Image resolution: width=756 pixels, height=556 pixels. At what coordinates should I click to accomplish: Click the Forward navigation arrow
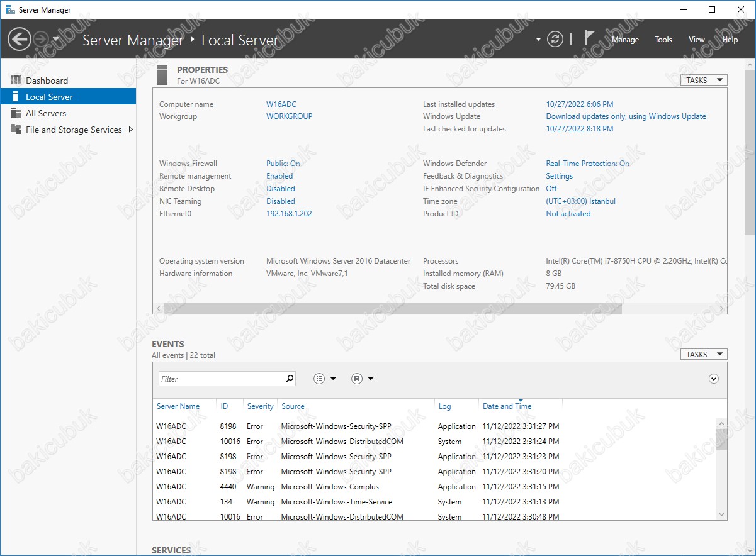point(41,40)
